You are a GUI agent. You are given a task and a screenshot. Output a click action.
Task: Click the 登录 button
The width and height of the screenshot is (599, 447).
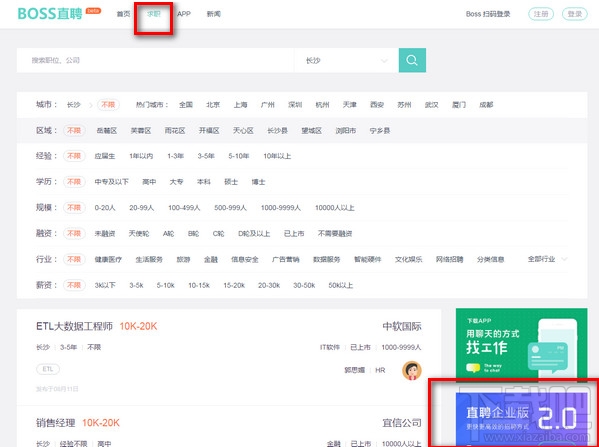575,14
